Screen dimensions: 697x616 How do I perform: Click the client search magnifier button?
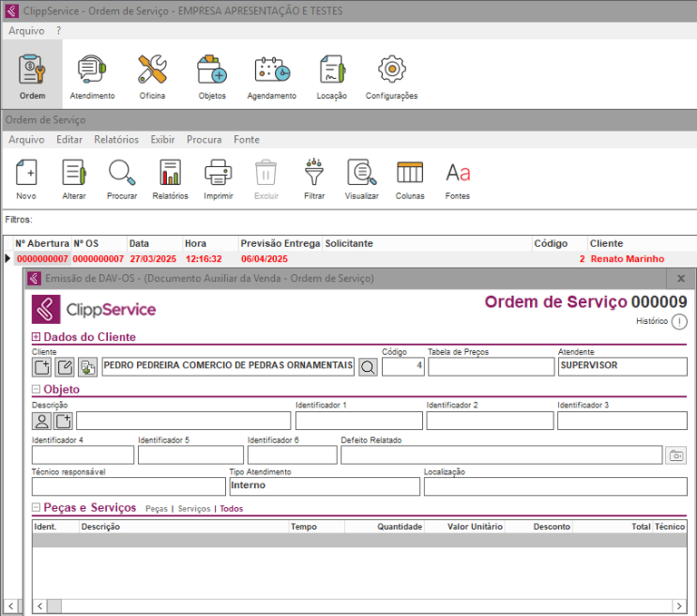368,367
